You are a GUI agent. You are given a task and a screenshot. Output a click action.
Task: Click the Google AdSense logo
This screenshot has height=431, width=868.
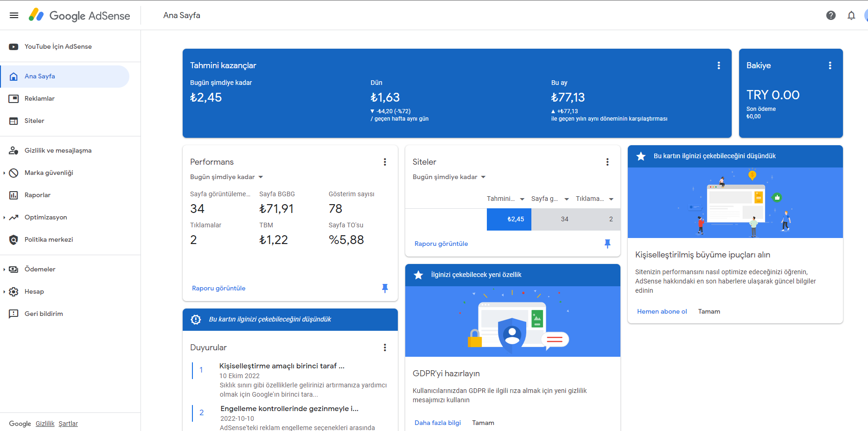pyautogui.click(x=79, y=15)
